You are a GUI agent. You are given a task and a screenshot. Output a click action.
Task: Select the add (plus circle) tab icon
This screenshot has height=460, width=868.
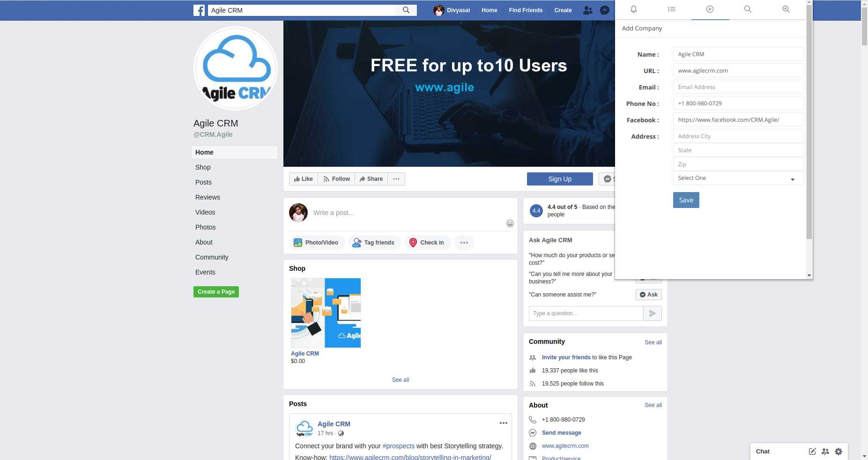[710, 9]
